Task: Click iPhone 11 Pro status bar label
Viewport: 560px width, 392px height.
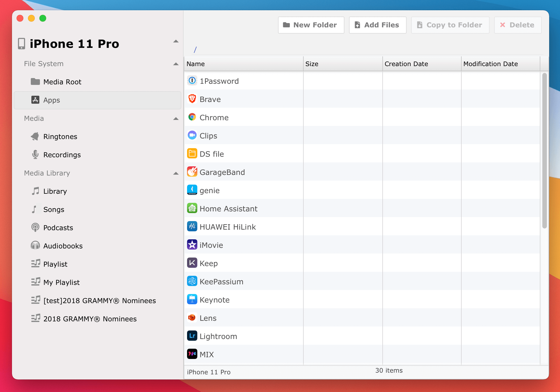Action: point(209,372)
